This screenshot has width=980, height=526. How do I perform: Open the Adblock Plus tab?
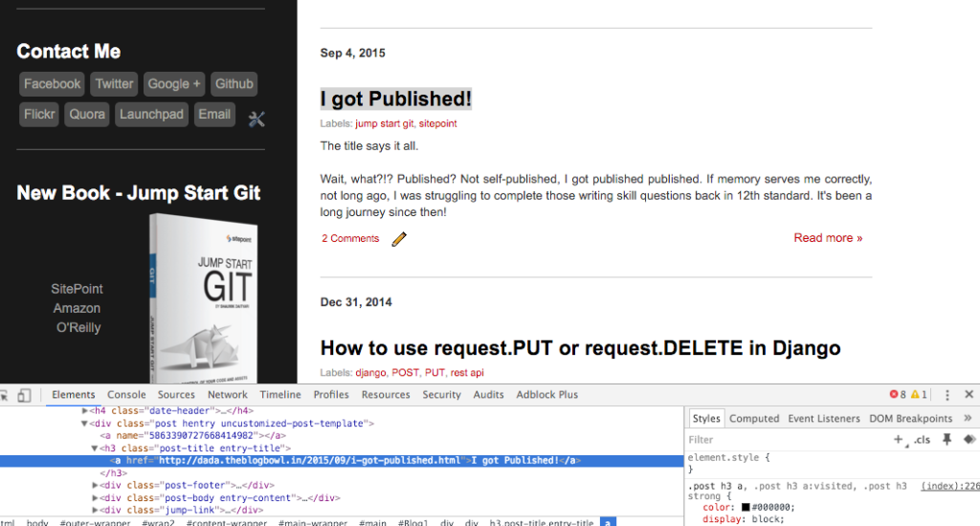pyautogui.click(x=546, y=395)
